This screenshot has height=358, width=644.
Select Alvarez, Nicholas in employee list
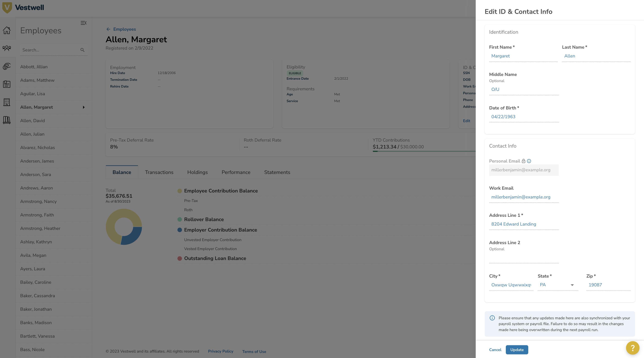(x=38, y=148)
